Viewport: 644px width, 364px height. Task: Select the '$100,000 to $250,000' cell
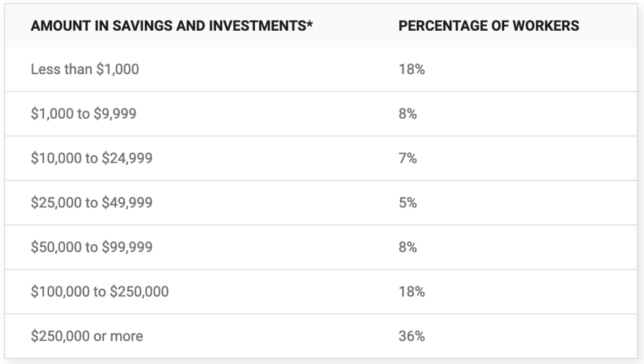click(x=99, y=292)
